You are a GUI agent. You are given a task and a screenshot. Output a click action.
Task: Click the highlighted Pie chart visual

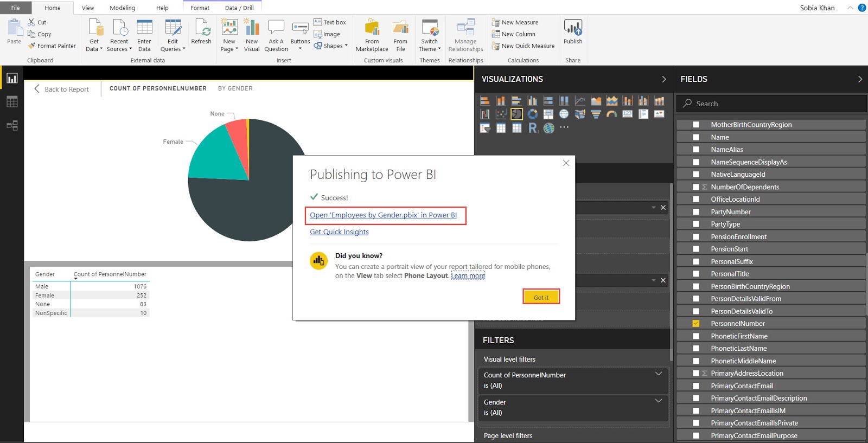point(516,114)
